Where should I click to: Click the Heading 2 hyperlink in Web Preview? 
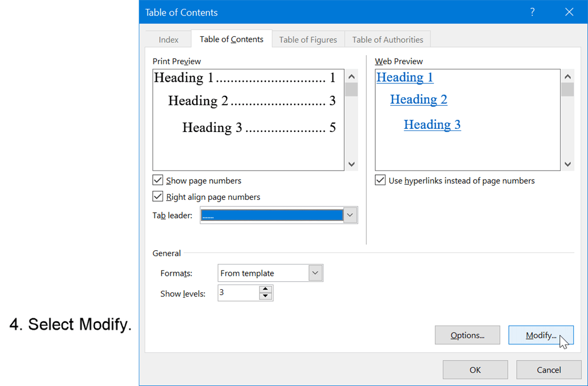pyautogui.click(x=419, y=99)
